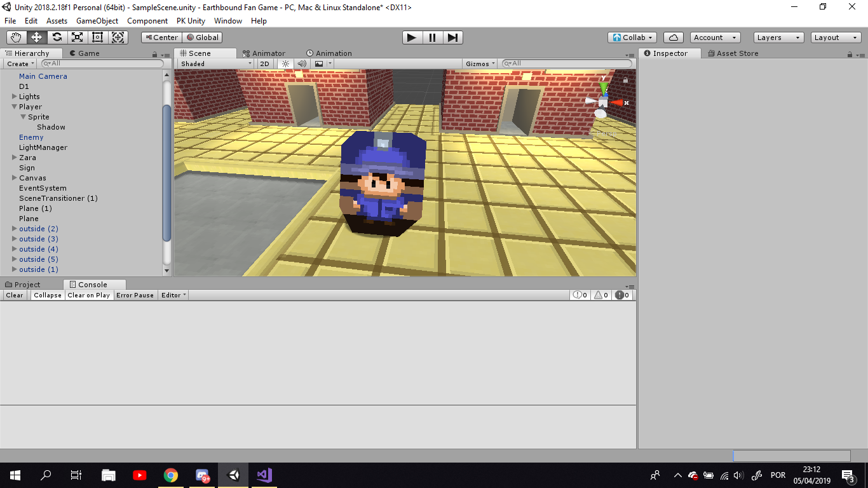Viewport: 868px width, 488px height.
Task: Open the cloud Services button
Action: (674, 37)
